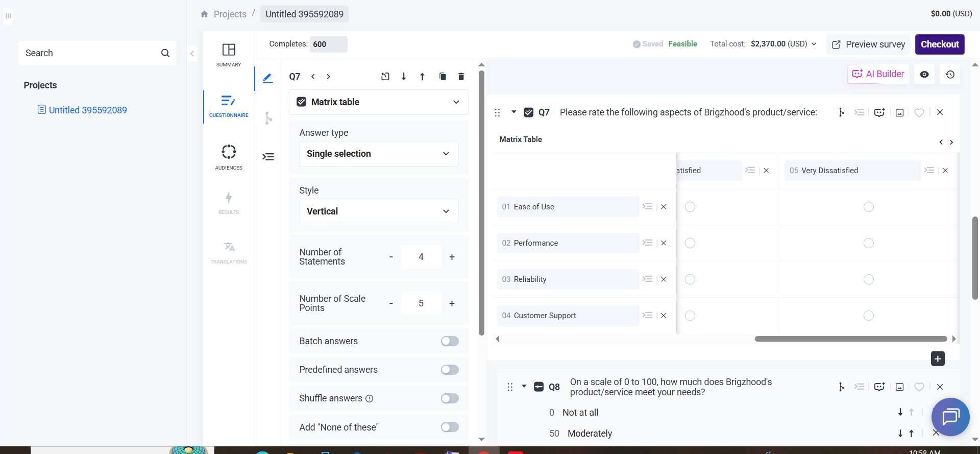Go to previous question from Q7 panel
Viewport: 980px width, 454px height.
(313, 77)
